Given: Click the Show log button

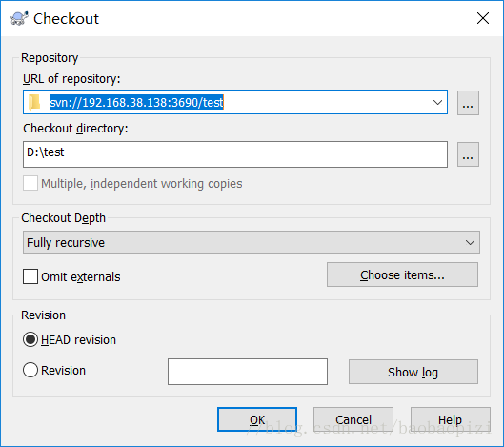Looking at the screenshot, I should (413, 372).
